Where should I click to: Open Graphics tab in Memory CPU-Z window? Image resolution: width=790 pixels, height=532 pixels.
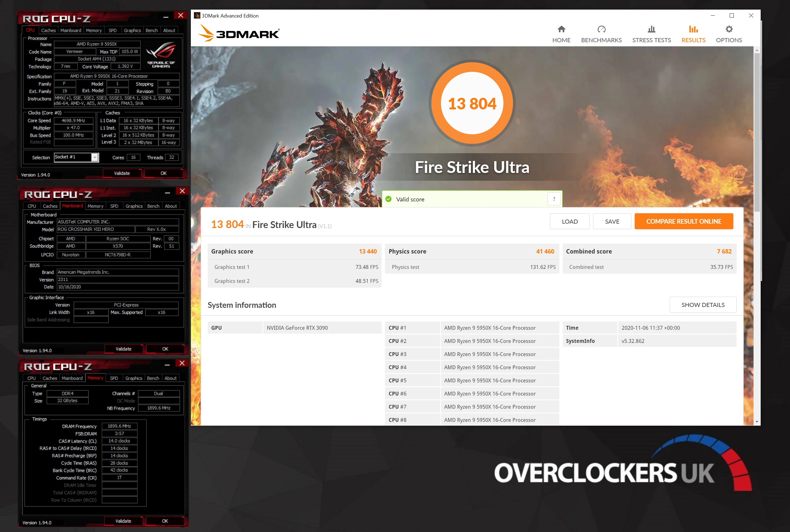pyautogui.click(x=134, y=378)
